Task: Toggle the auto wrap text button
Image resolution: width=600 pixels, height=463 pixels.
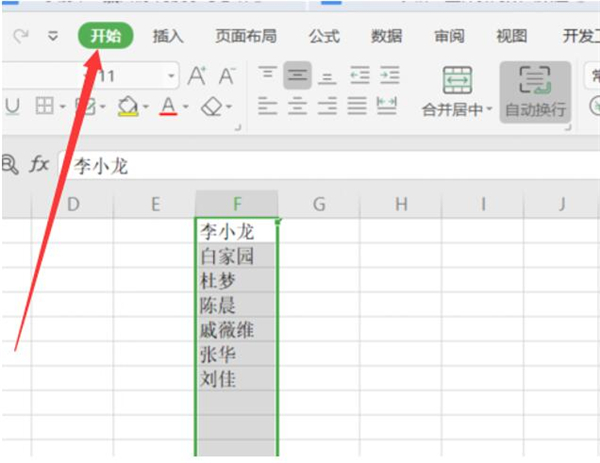Action: click(x=535, y=89)
